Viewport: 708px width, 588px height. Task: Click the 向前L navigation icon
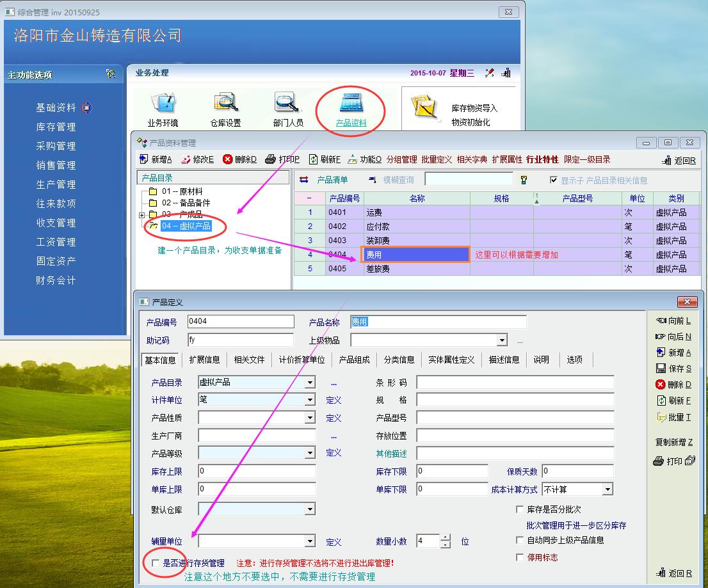point(661,321)
